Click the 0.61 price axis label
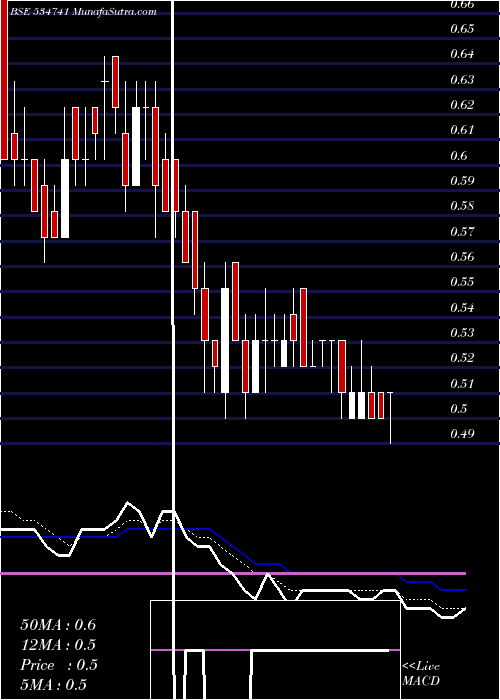 462,130
